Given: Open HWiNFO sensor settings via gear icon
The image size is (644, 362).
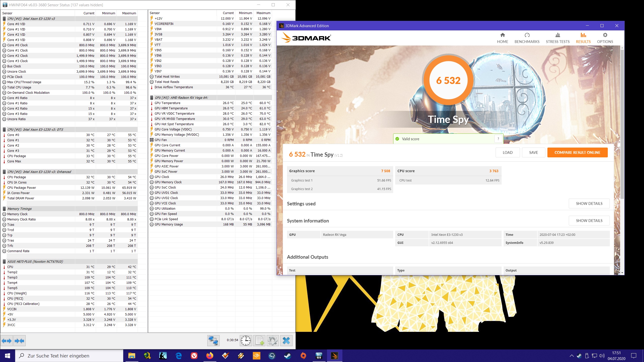Looking at the screenshot, I should (x=273, y=341).
